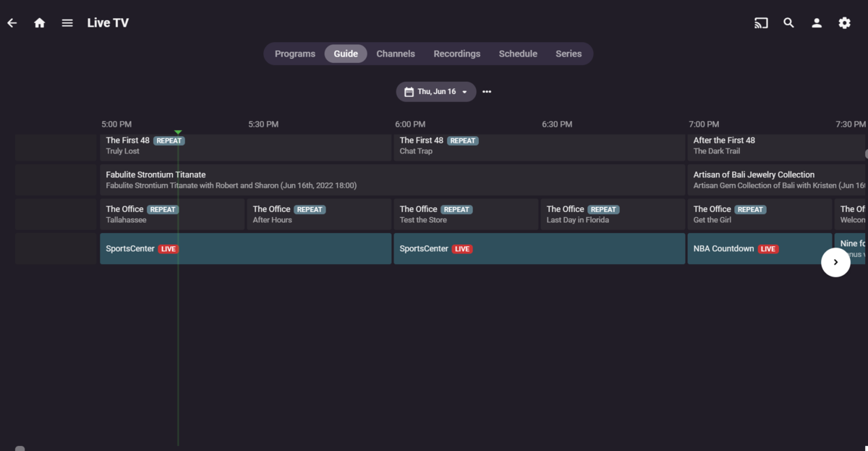Select The Office Last Day in Florida

613,214
